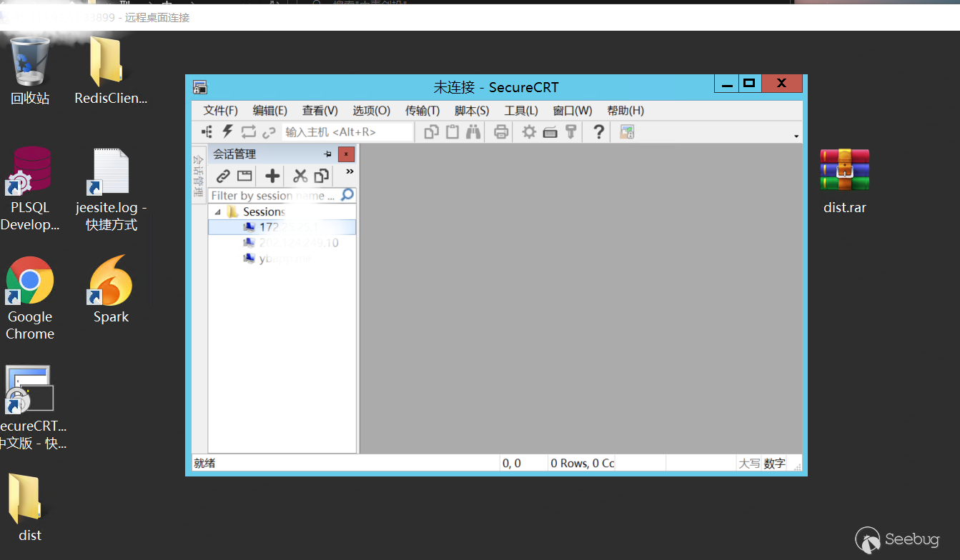
Task: Click the Reconnect arrows toolbar icon
Action: pyautogui.click(x=248, y=131)
